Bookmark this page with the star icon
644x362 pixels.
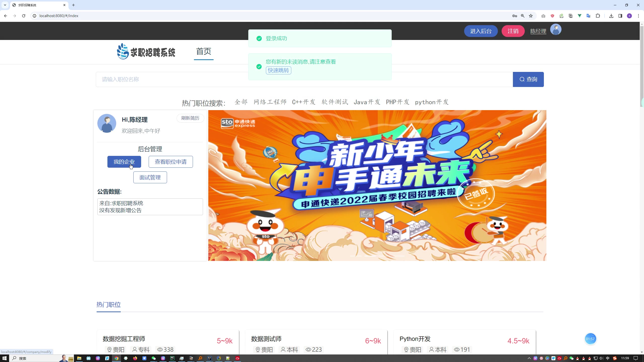(x=531, y=16)
